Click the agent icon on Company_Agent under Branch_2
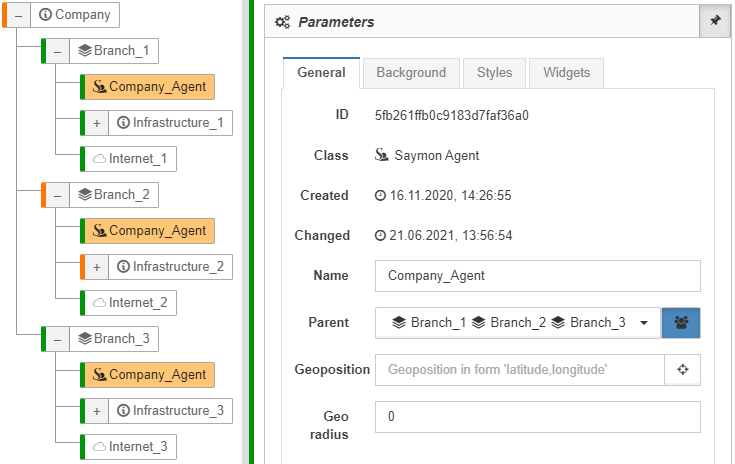The height and width of the screenshot is (464, 735). pos(99,231)
